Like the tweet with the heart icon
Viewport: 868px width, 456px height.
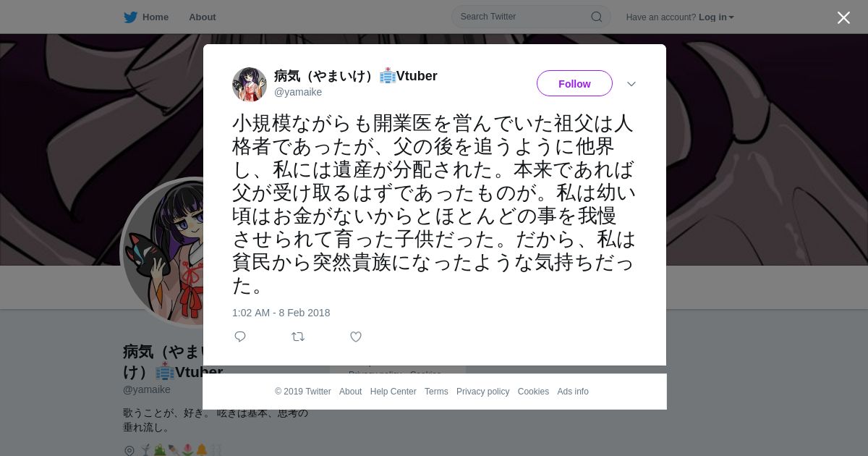pyautogui.click(x=356, y=337)
